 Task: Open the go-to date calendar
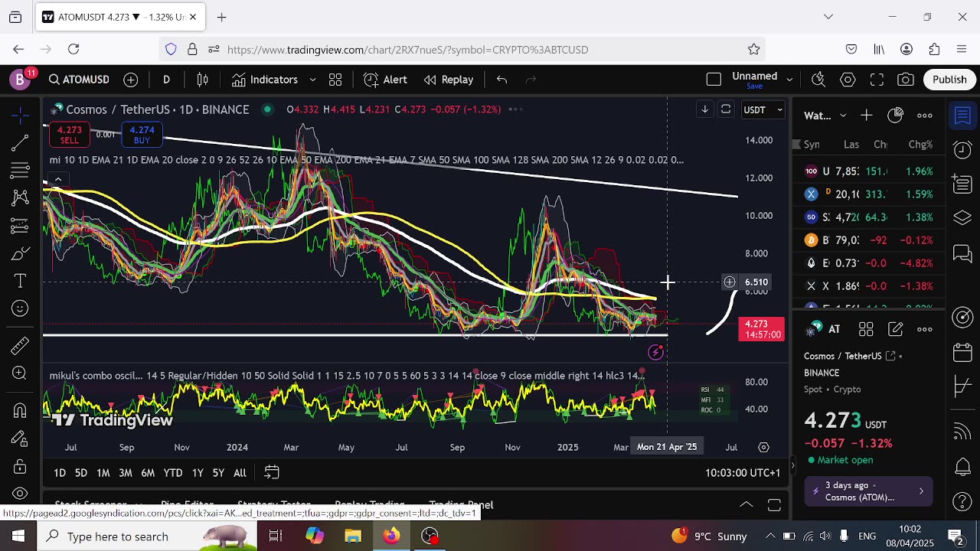(271, 473)
